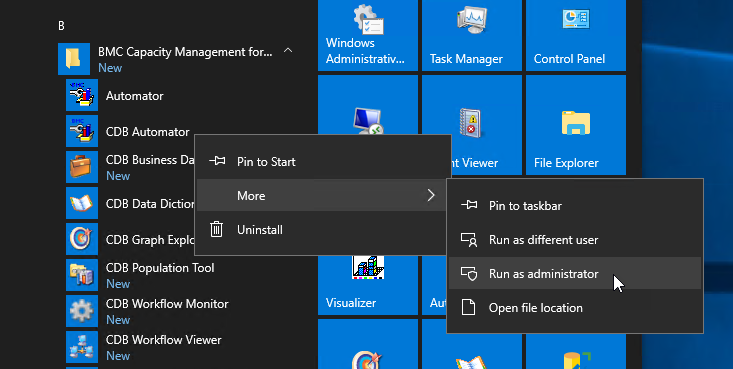Select Run as administrator
Screen dimensions: 733x369
[575, 274]
